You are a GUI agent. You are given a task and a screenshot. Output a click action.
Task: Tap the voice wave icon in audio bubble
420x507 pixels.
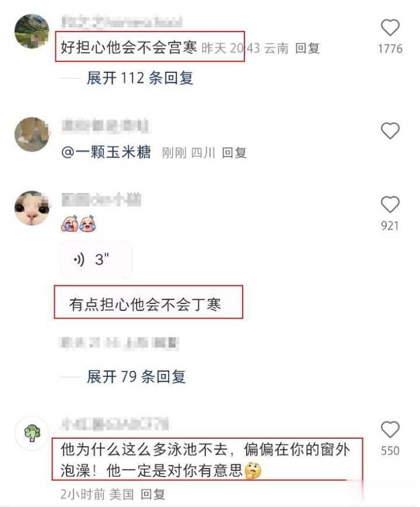tap(79, 259)
